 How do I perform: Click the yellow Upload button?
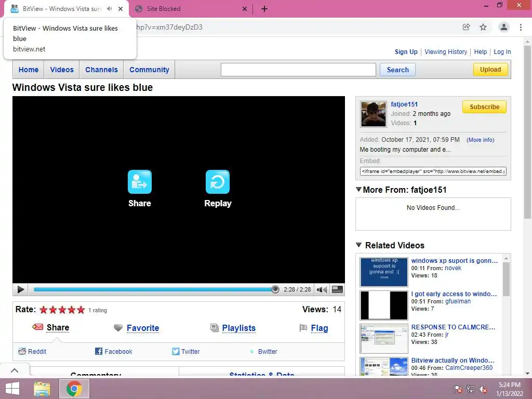tap(490, 69)
